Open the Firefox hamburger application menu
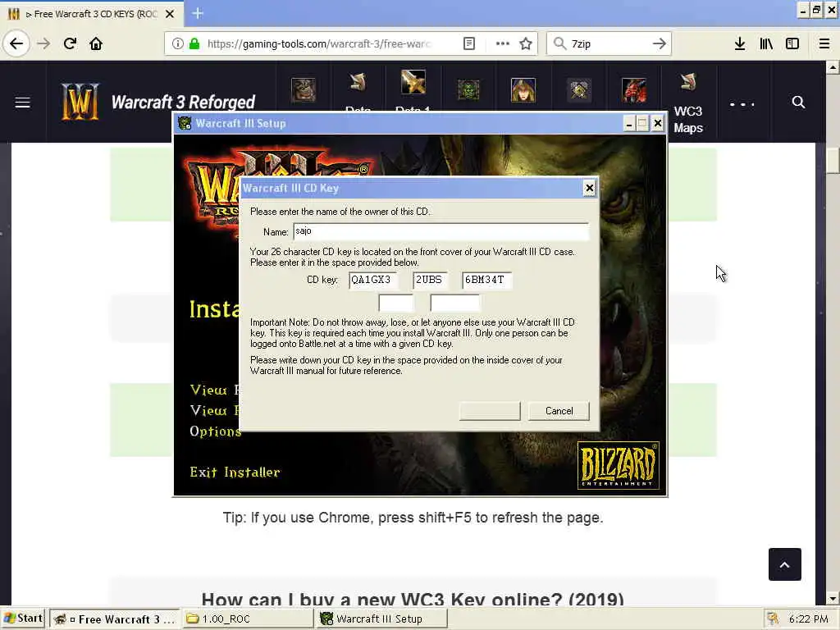The height and width of the screenshot is (630, 840). point(824,43)
